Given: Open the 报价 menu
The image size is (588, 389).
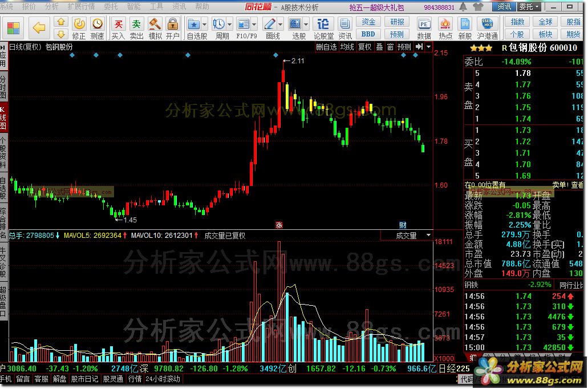Looking at the screenshot, I should tap(29, 6).
